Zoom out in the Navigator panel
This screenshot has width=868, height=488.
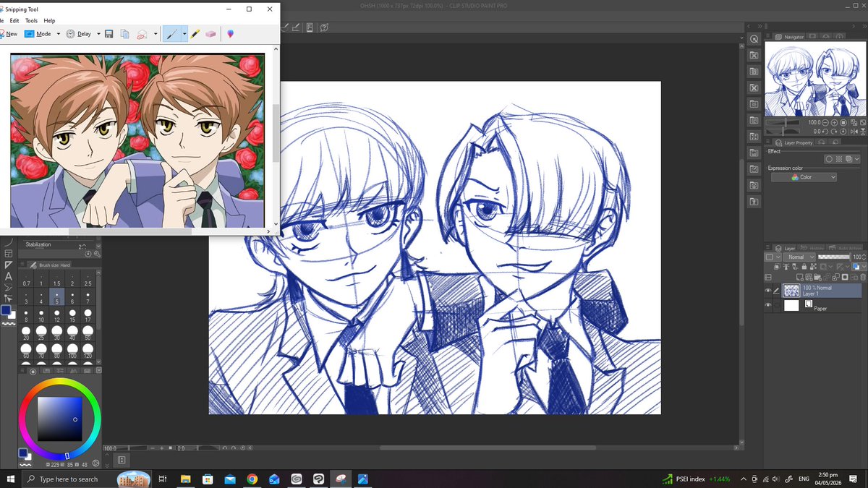click(x=826, y=123)
